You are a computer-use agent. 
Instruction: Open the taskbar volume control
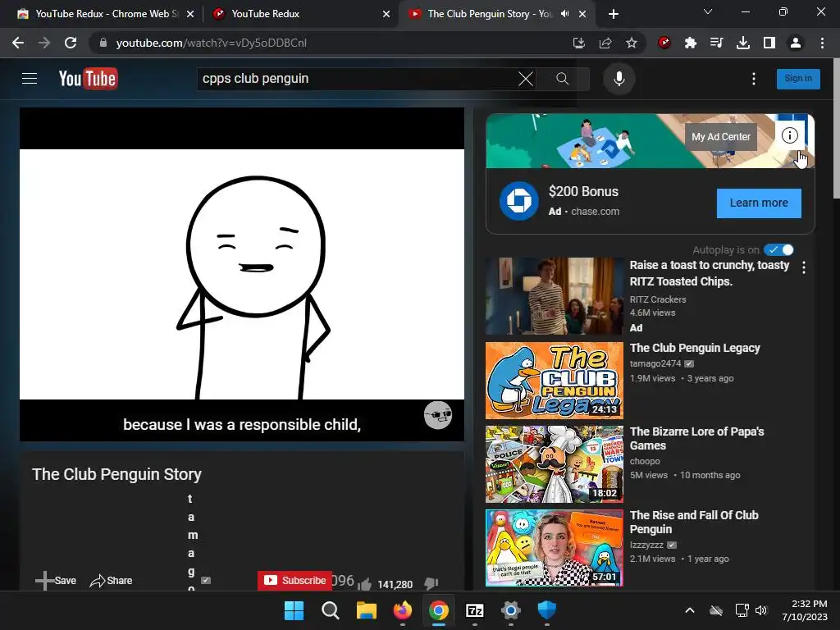[760, 610]
